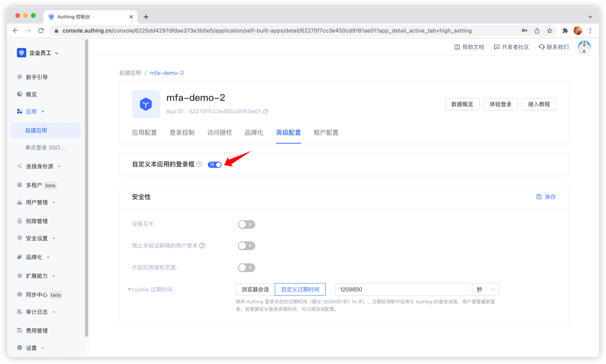This screenshot has width=606, height=364.
Task: Enable the 开启应用授权页面 toggle
Action: coord(247,268)
